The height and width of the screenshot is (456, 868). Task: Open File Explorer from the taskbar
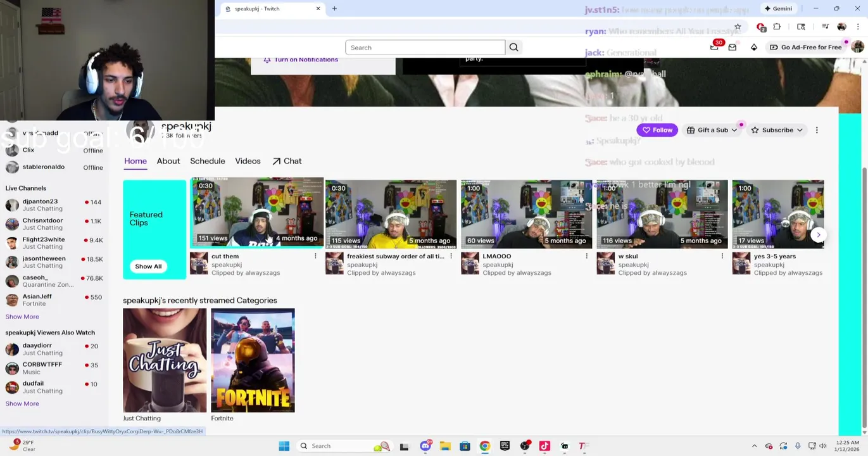[x=445, y=446]
